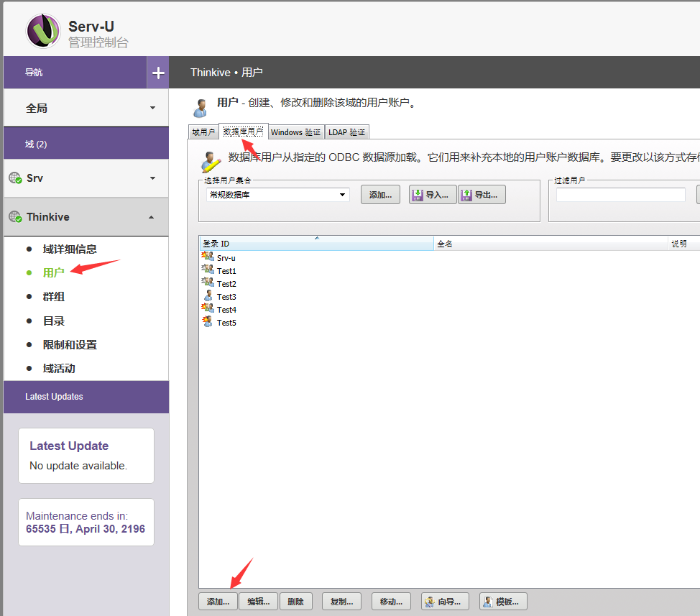
Task: Open 限制和设置 in the sidebar
Action: [x=70, y=344]
